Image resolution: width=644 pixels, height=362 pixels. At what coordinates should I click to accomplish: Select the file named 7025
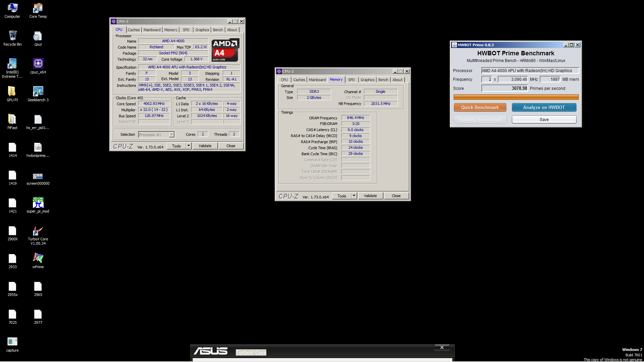[x=12, y=316]
